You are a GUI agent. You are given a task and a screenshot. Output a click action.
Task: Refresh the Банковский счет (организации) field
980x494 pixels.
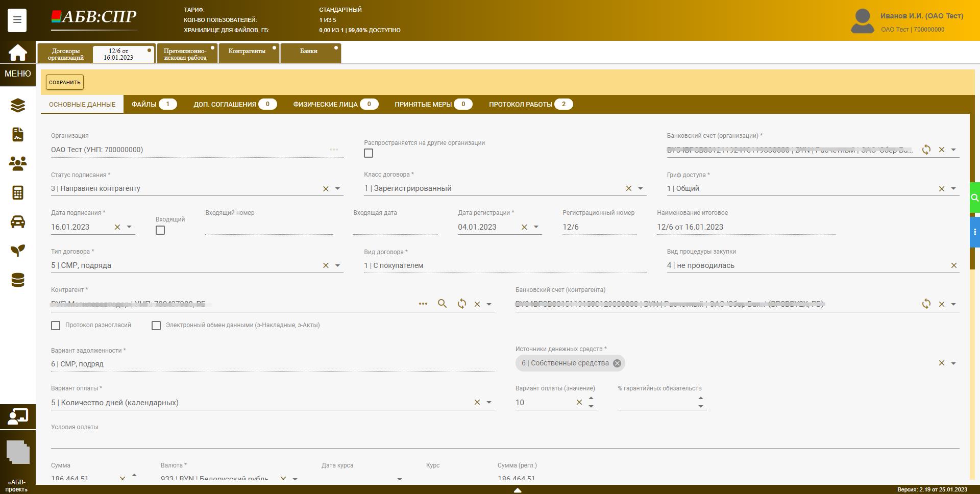[926, 150]
